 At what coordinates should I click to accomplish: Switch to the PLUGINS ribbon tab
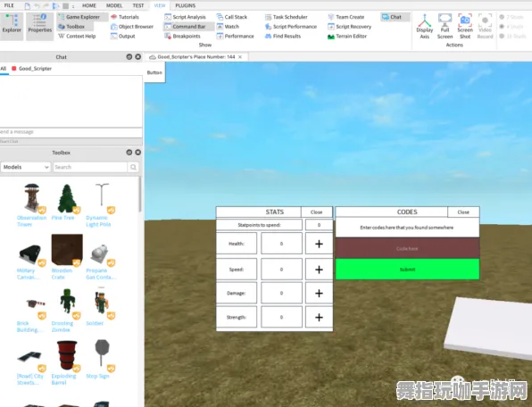[186, 5]
